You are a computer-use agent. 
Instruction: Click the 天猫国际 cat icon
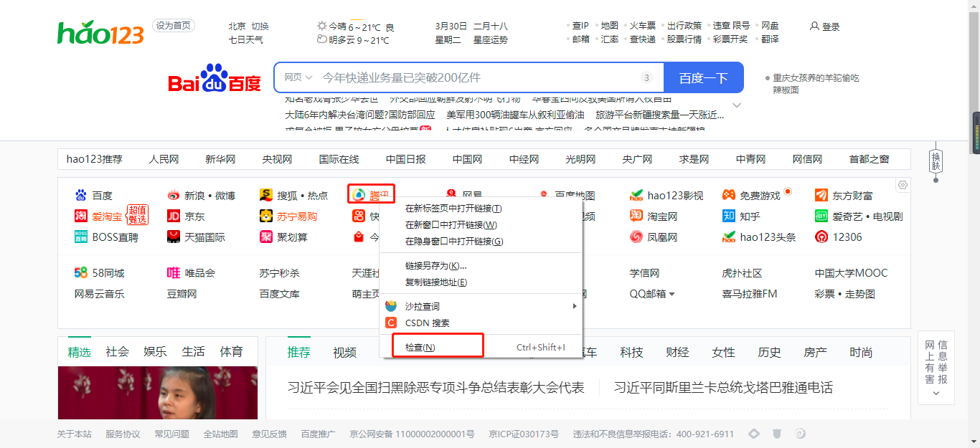(173, 237)
